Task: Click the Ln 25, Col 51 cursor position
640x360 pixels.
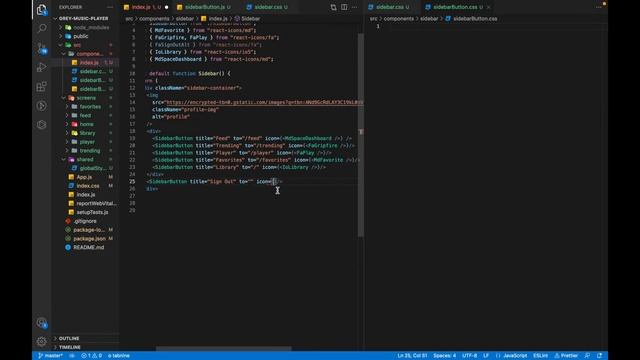Action: 412,356
